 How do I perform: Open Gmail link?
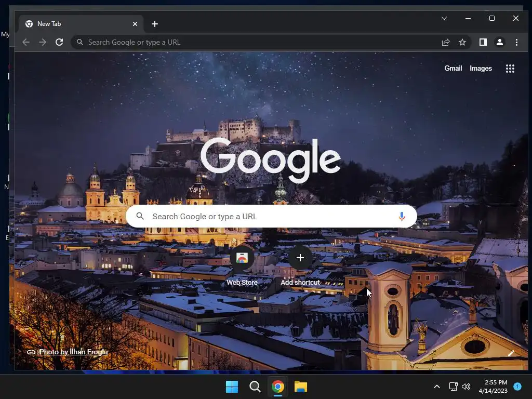click(x=453, y=68)
